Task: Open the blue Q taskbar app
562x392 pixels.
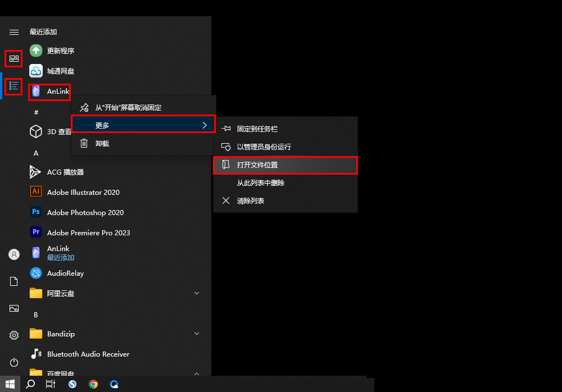Action: 114,384
